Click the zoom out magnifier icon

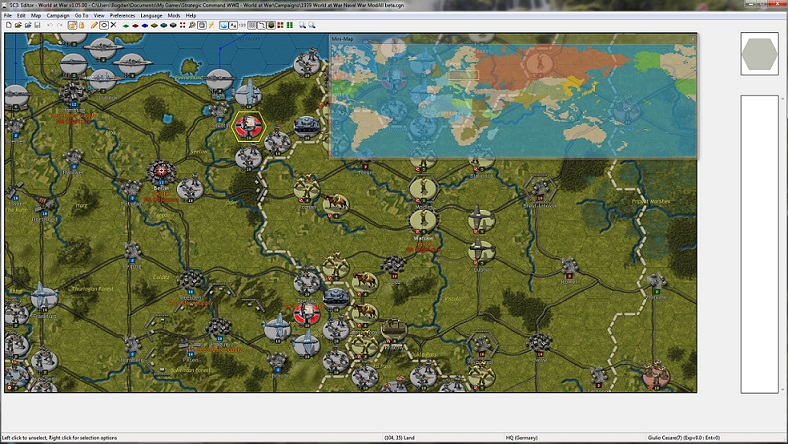point(312,25)
